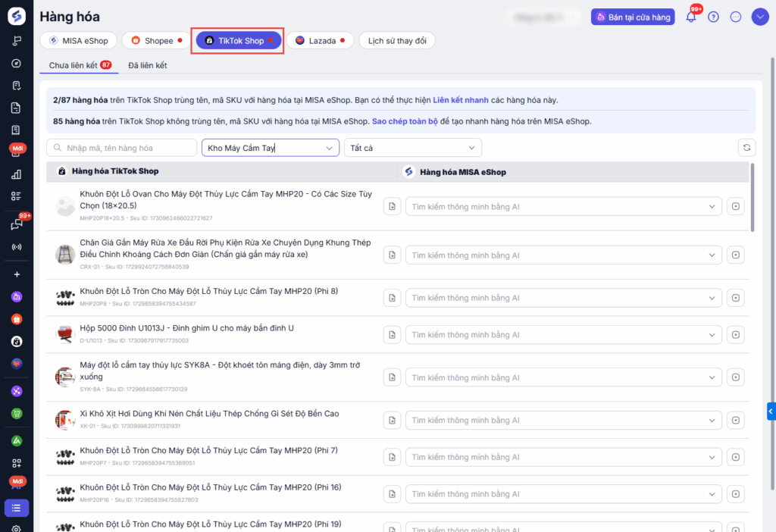This screenshot has height=532, width=776.
Task: Select the active list icon in sidebar
Action: point(17,508)
